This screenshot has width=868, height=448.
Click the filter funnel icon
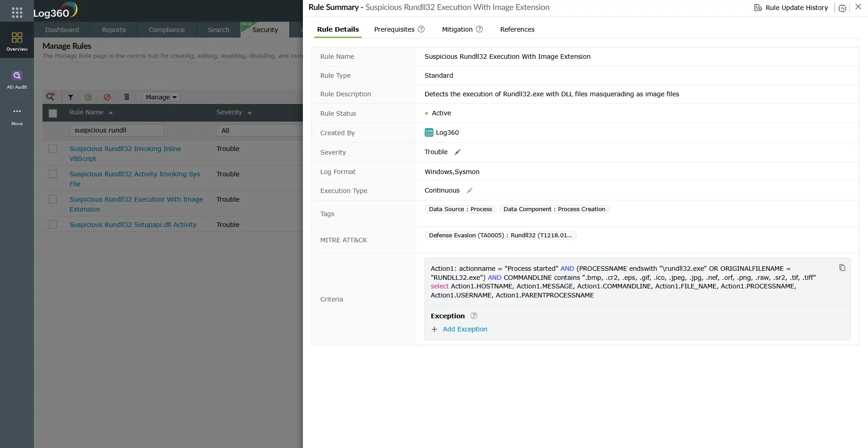click(71, 97)
